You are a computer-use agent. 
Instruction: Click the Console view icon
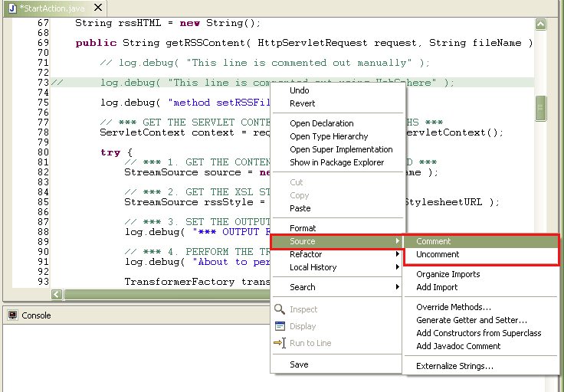(12, 315)
